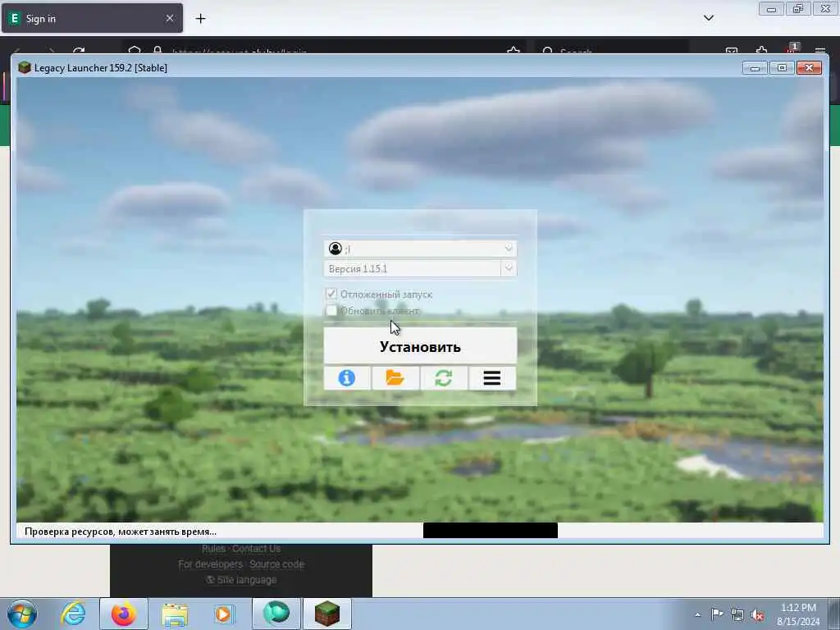This screenshot has width=840, height=630.
Task: Open browser tab list chevron
Action: [x=708, y=18]
